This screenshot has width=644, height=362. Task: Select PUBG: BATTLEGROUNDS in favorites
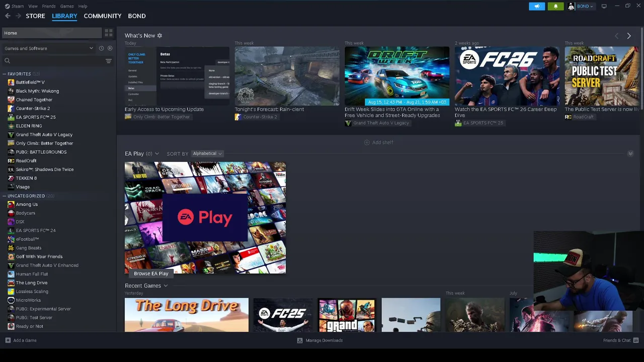pos(41,152)
